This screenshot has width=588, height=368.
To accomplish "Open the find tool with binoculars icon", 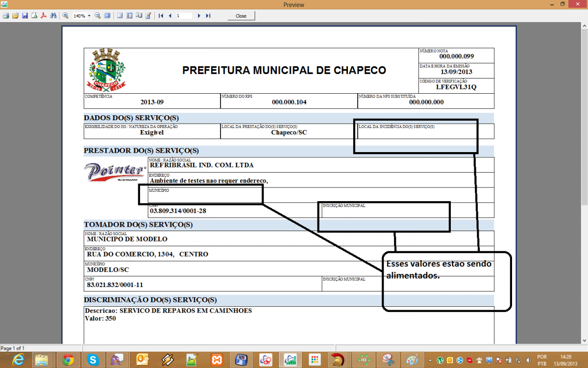I will (x=52, y=16).
